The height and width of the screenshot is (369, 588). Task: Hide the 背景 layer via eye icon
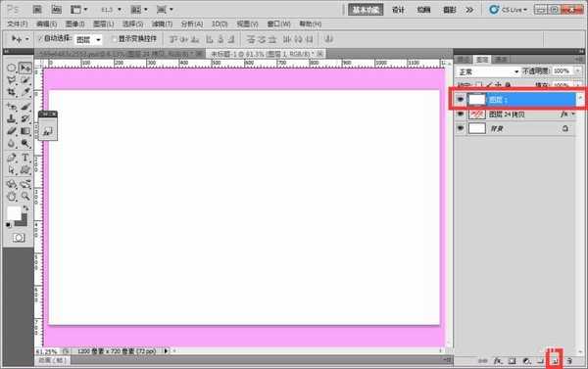coord(461,128)
